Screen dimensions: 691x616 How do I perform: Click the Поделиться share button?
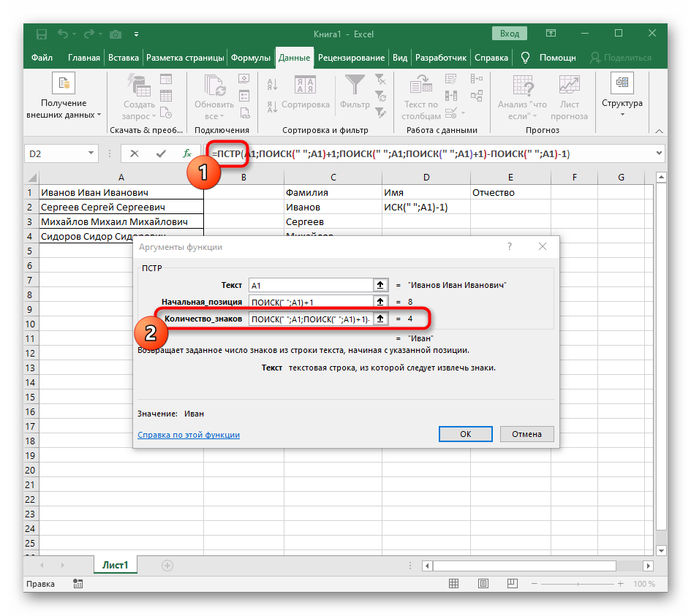pos(621,58)
